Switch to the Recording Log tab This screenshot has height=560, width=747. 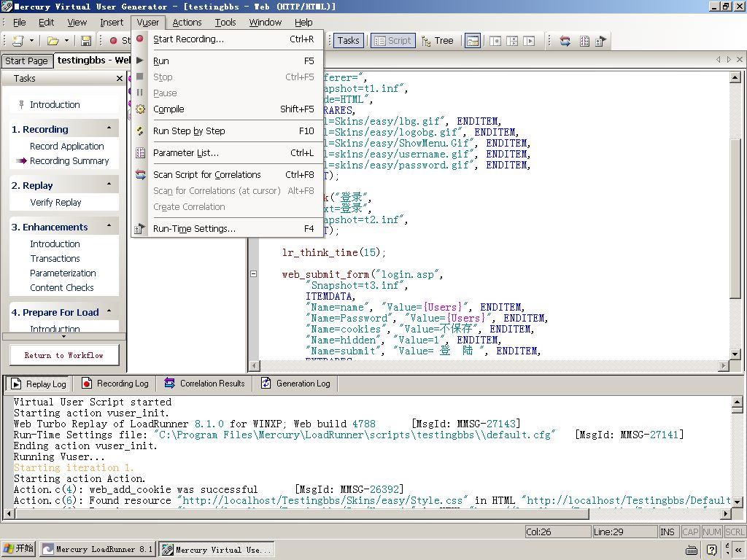tap(115, 384)
